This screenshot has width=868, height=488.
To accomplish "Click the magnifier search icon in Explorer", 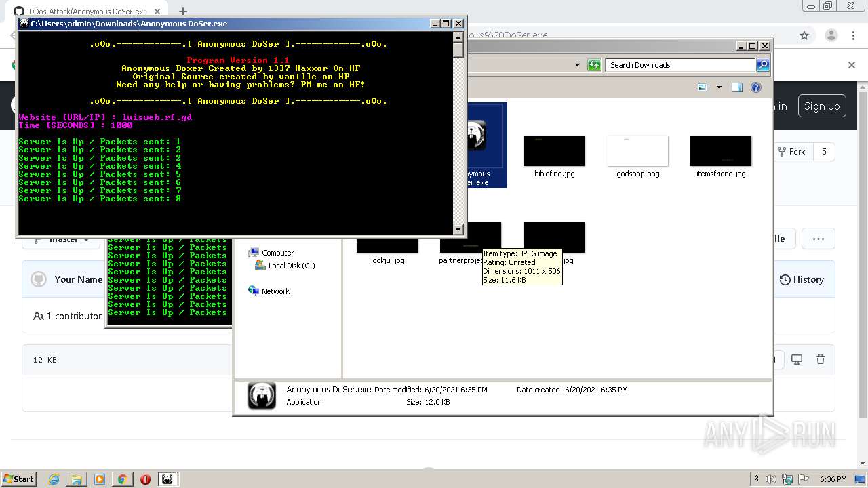I will (763, 65).
